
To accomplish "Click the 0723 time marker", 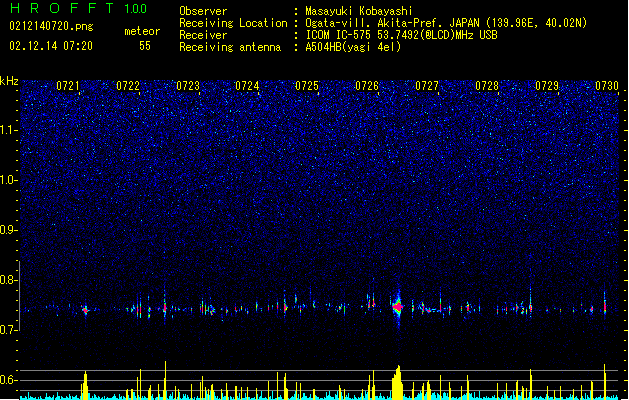I will [188, 86].
